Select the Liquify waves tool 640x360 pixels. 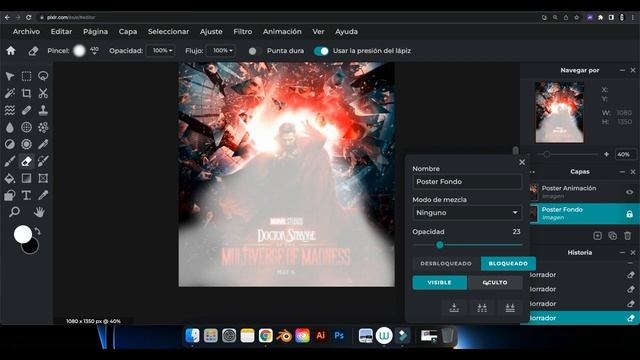pyautogui.click(x=10, y=110)
